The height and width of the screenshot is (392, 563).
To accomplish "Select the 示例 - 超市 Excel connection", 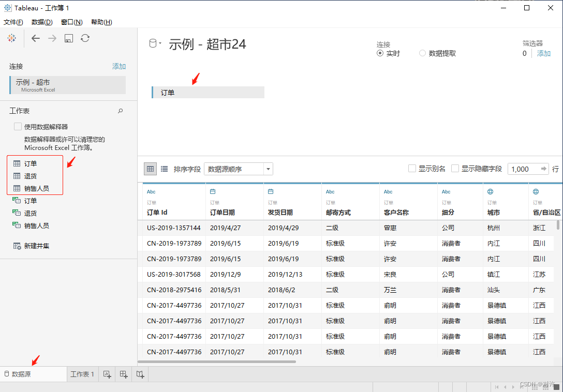I will (67, 85).
